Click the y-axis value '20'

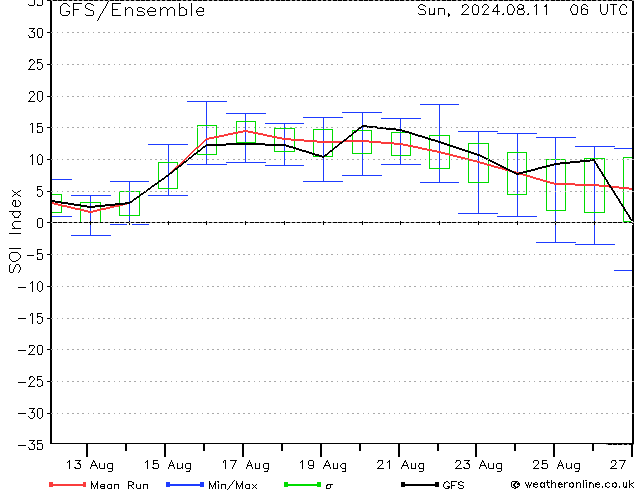[35, 96]
